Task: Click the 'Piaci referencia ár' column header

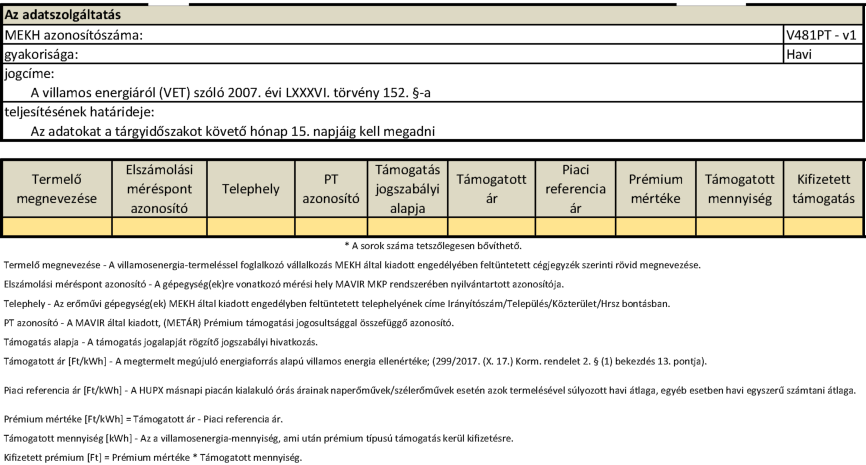Action: point(575,189)
